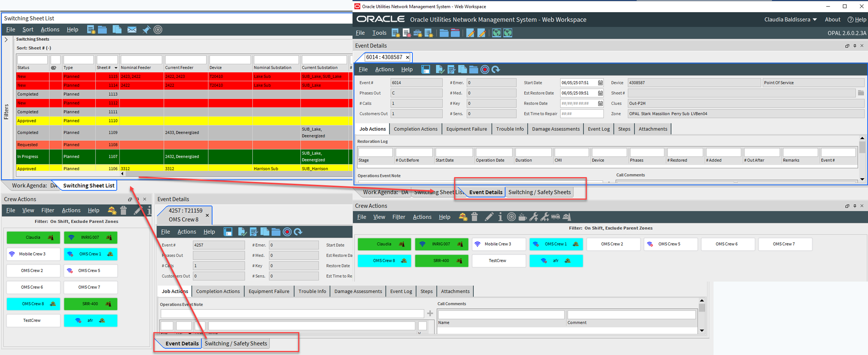868x355 pixels.
Task: Click the open folder icon in Switching Sheet List toolbar
Action: pos(103,30)
